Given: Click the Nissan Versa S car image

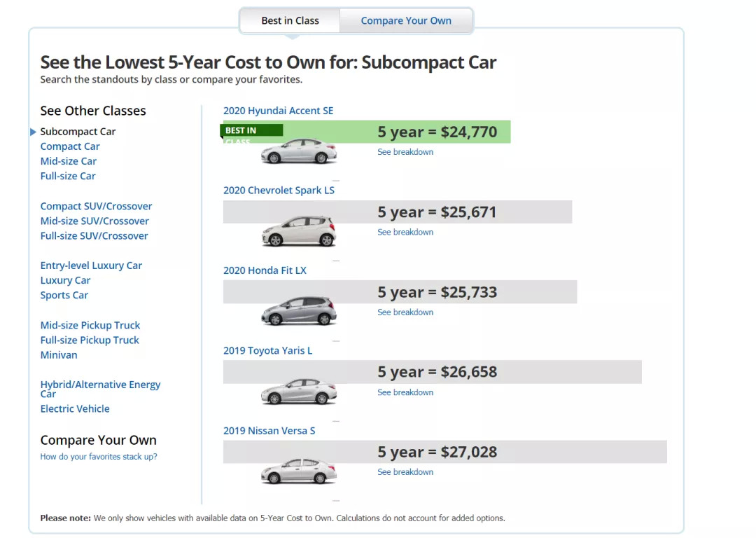Looking at the screenshot, I should (299, 471).
